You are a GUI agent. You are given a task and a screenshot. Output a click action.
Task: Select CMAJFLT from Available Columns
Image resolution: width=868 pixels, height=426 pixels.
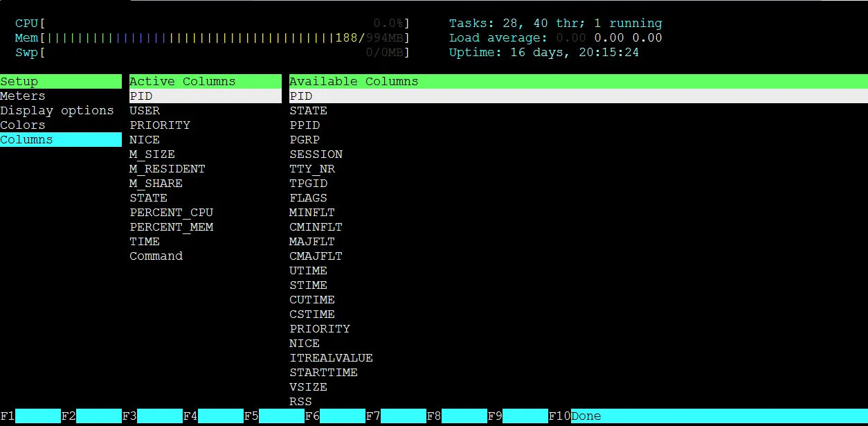(x=316, y=256)
